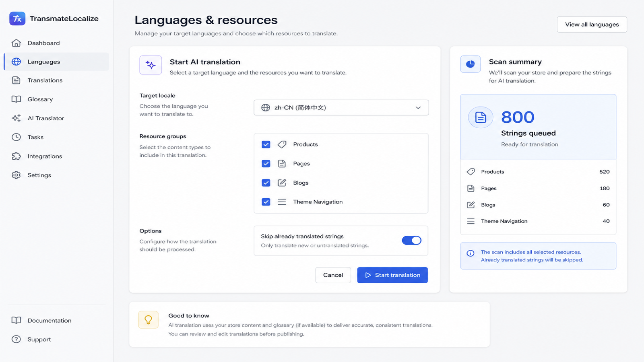Go to Dashboard in the sidebar

click(x=56, y=43)
